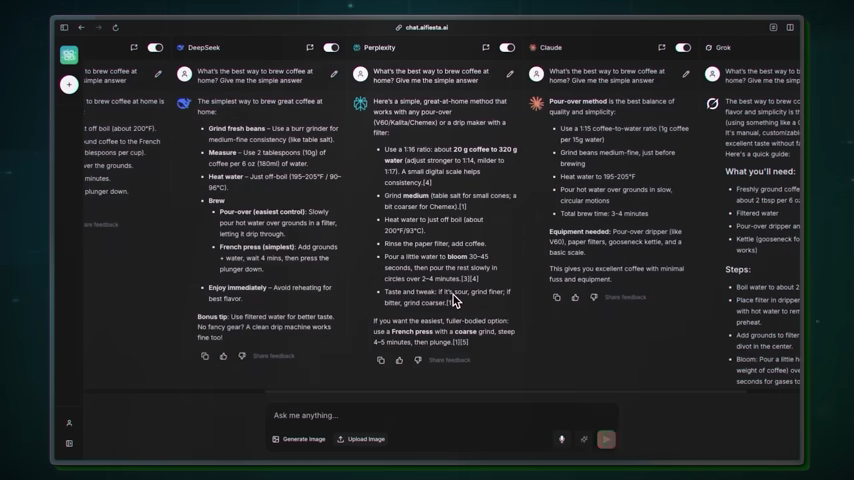Edit the prompt in leftmost column
This screenshot has height=480, width=854.
tap(158, 74)
